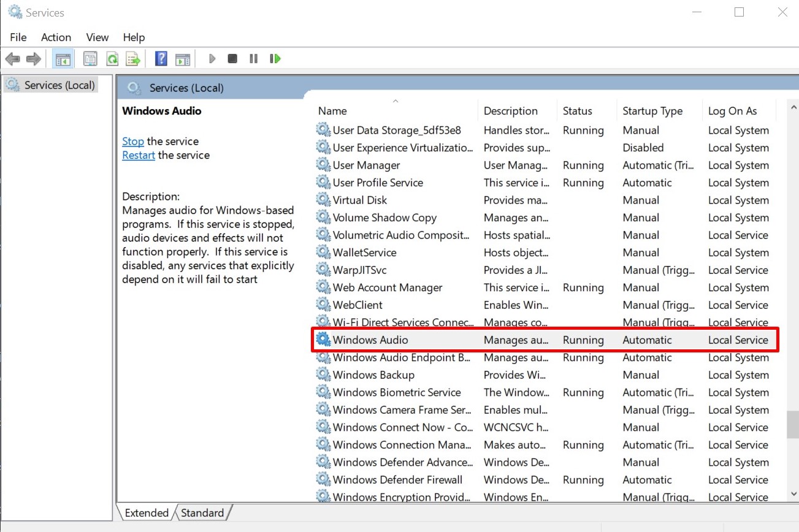The width and height of the screenshot is (799, 532).
Task: Select Windows Defender Advanced Threat service
Action: pos(546,462)
